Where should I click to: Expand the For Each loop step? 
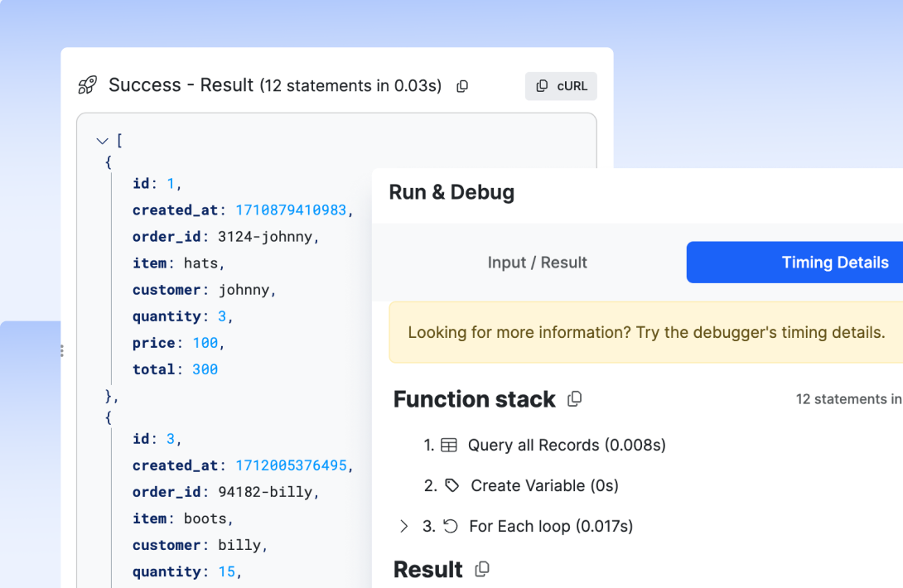(404, 526)
